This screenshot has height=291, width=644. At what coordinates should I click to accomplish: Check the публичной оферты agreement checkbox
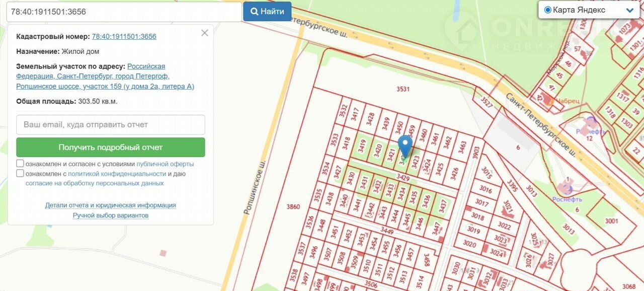(20, 164)
